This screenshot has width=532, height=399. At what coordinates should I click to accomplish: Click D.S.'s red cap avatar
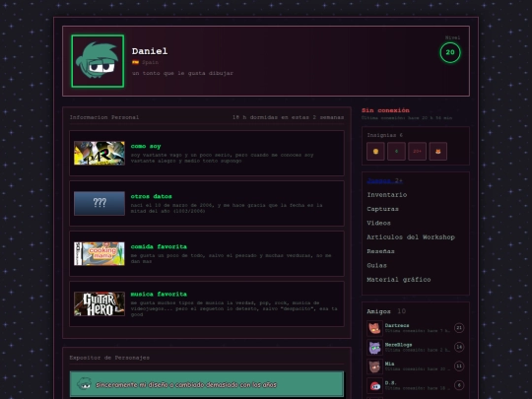(x=374, y=385)
